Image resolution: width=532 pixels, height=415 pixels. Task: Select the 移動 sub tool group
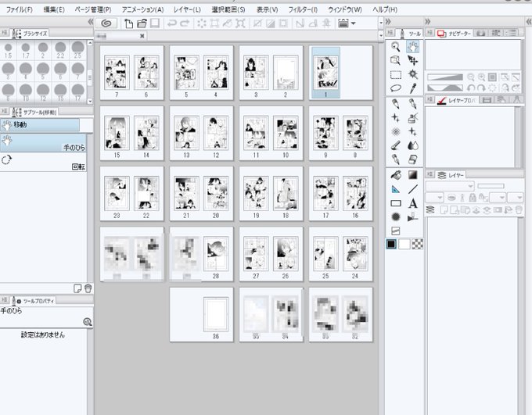pyautogui.click(x=40, y=125)
